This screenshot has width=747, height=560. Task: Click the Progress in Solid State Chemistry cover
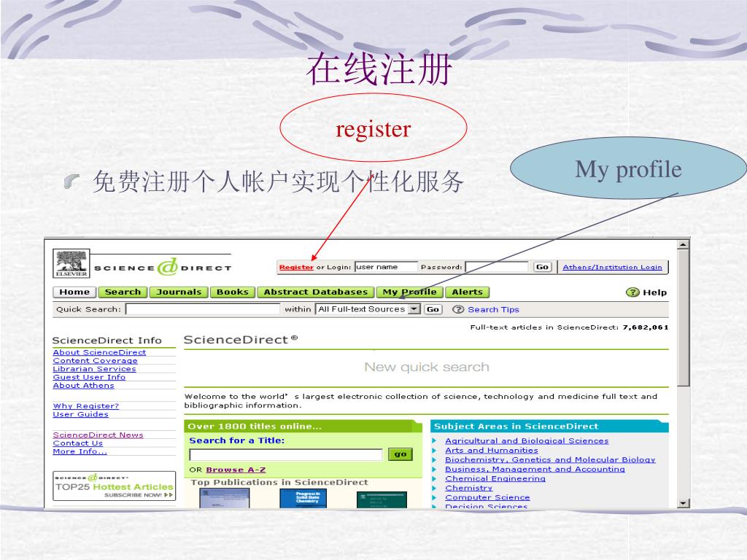click(303, 499)
